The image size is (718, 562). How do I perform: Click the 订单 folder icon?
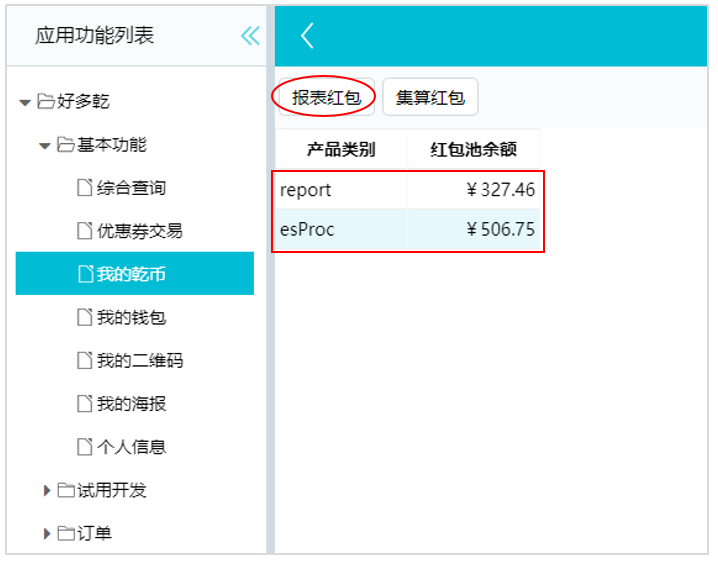(66, 533)
